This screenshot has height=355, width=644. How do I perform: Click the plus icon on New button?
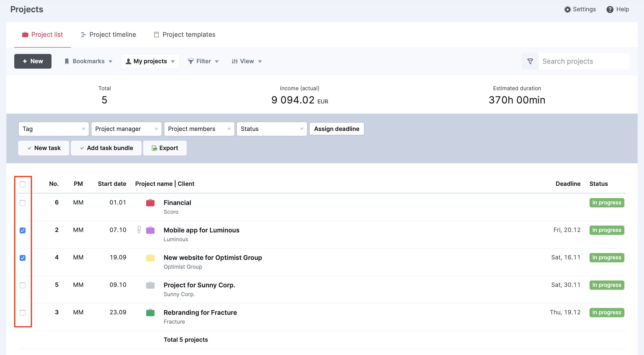pos(25,61)
